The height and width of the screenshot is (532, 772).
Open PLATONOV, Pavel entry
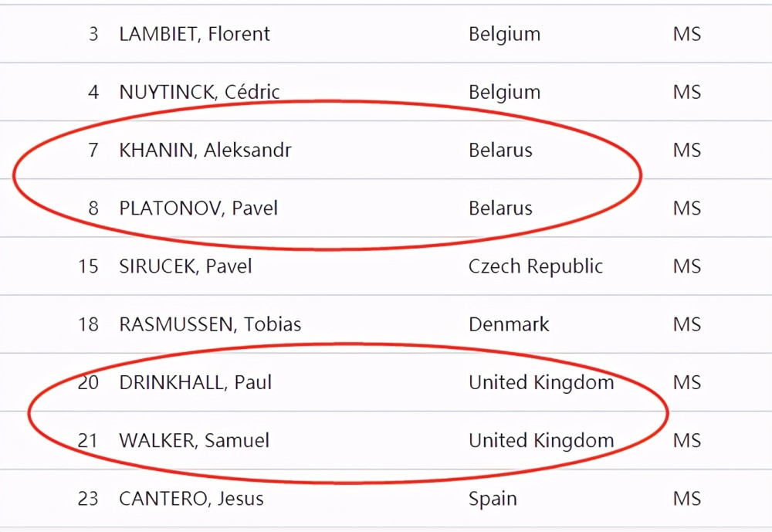tap(198, 208)
